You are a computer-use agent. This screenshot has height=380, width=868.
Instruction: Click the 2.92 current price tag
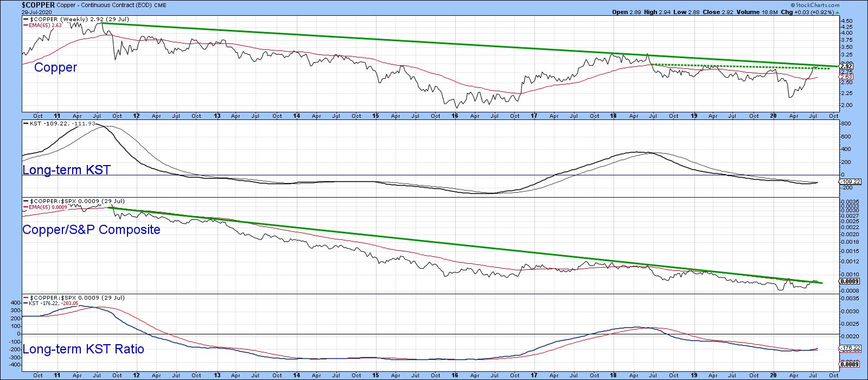pos(846,66)
